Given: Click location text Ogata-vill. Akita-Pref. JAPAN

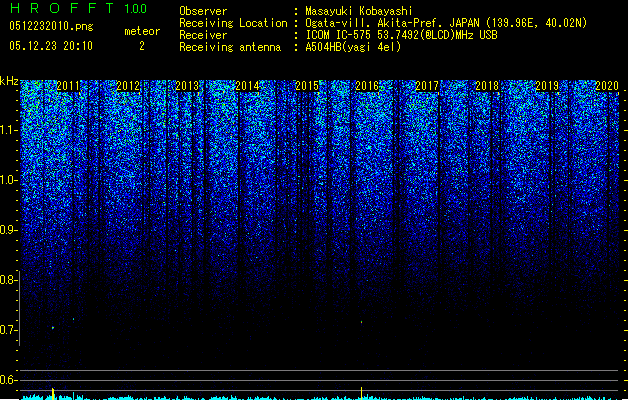Looking at the screenshot, I should [x=392, y=23].
